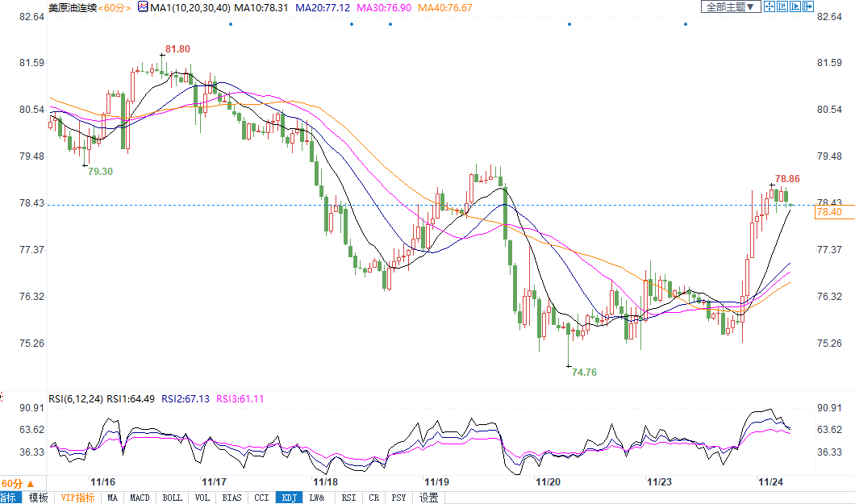The image size is (855, 504).
Task: Expand the 60分 period selector at bottom
Action: [x=18, y=482]
